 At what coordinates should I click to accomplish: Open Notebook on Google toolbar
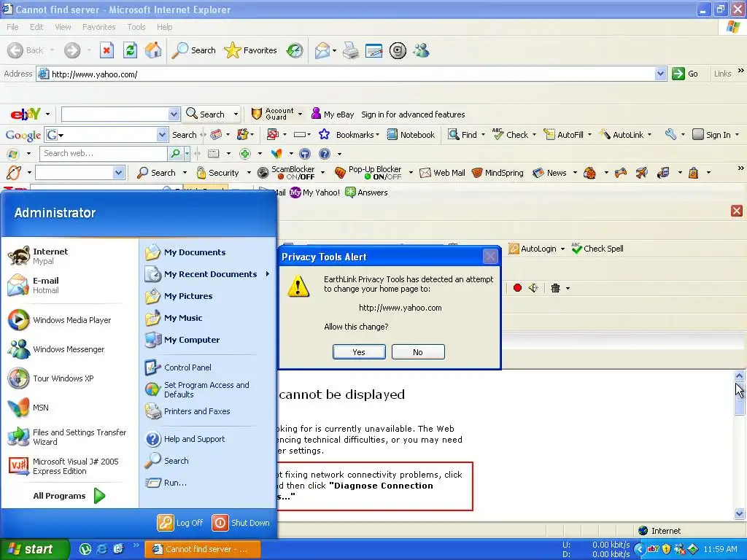[411, 135]
